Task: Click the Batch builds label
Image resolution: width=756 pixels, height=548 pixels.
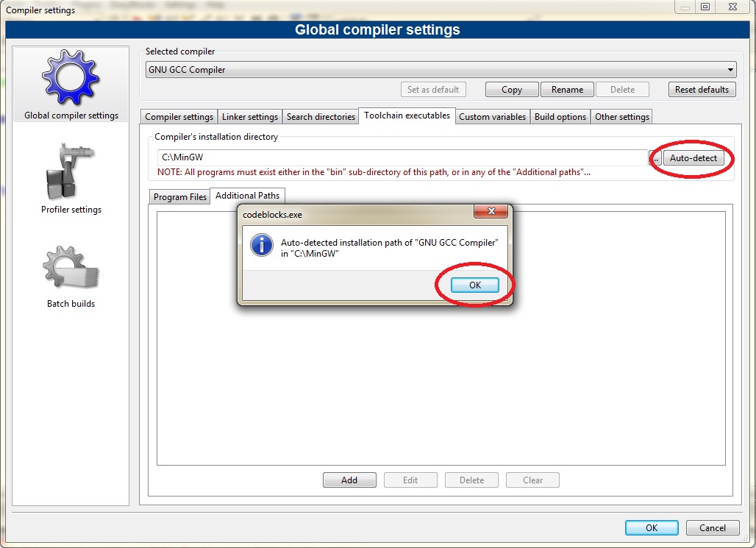Action: (x=71, y=304)
